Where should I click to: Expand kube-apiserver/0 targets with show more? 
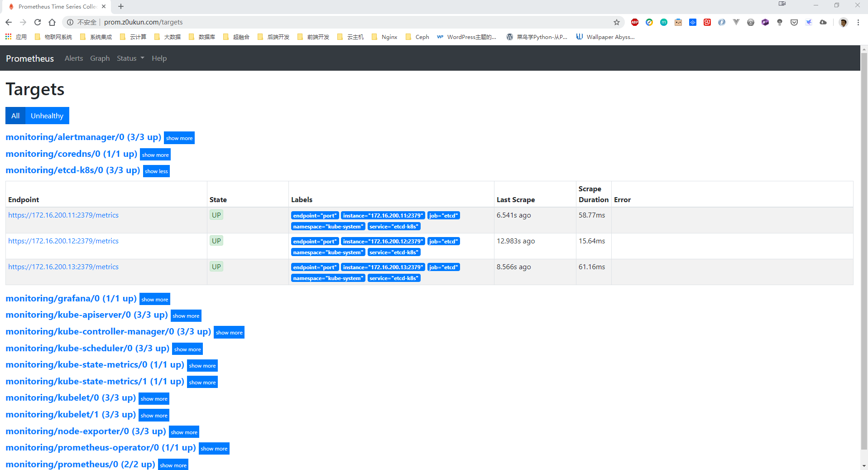click(186, 316)
